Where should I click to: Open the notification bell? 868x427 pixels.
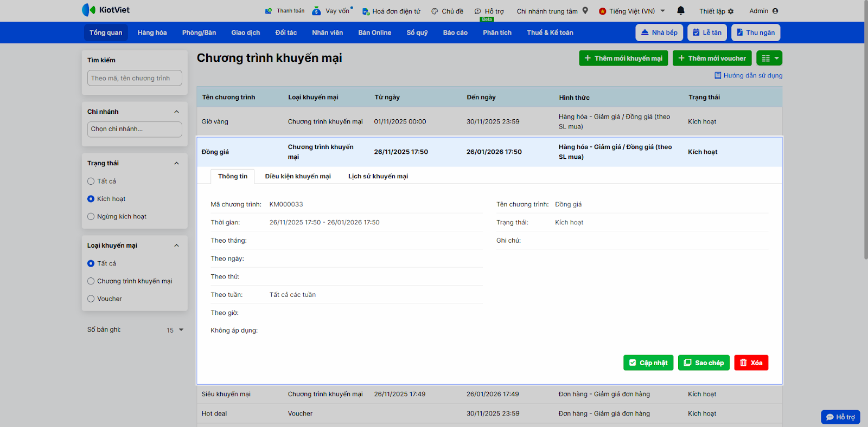point(681,10)
